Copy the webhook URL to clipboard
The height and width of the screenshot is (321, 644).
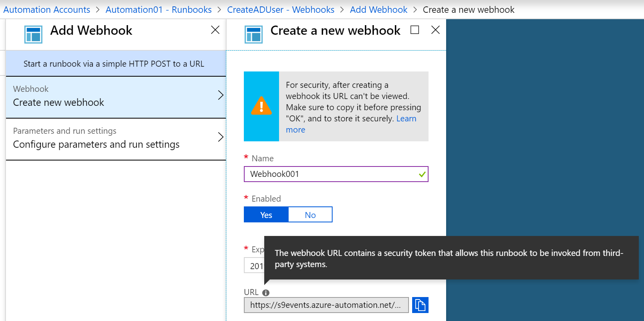(420, 305)
